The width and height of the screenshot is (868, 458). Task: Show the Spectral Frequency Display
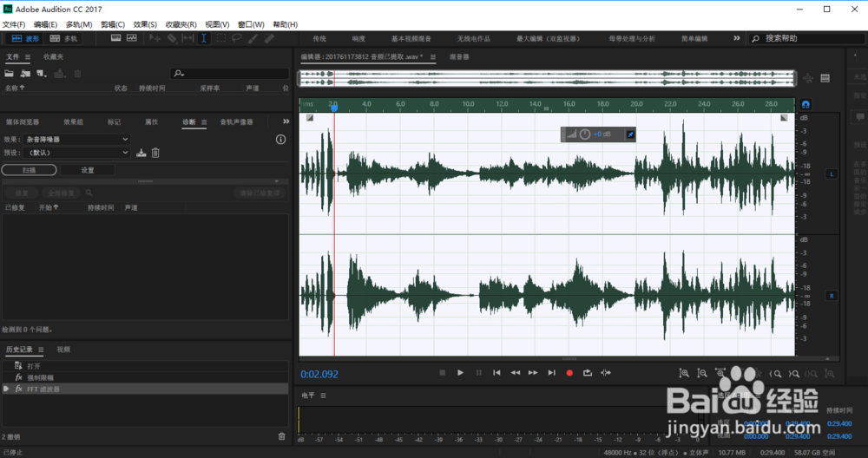(115, 38)
